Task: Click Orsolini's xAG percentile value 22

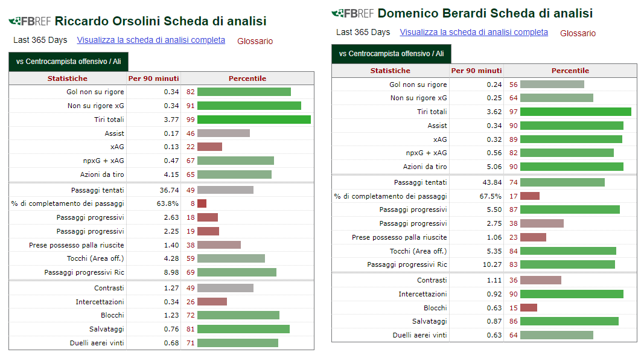Action: pos(191,147)
